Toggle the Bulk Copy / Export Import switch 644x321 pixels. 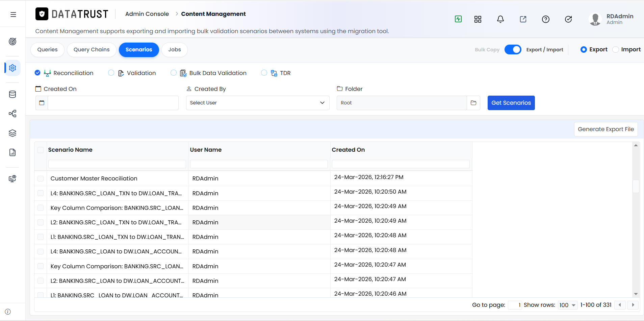[513, 50]
